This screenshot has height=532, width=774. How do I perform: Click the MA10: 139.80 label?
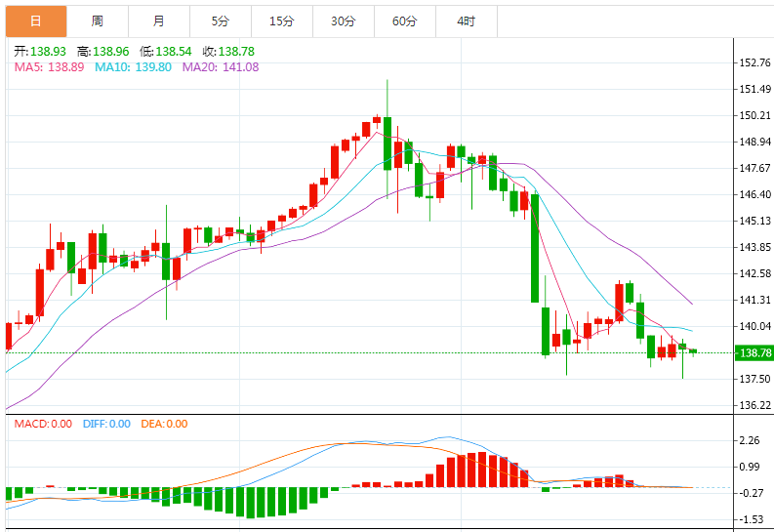(134, 67)
